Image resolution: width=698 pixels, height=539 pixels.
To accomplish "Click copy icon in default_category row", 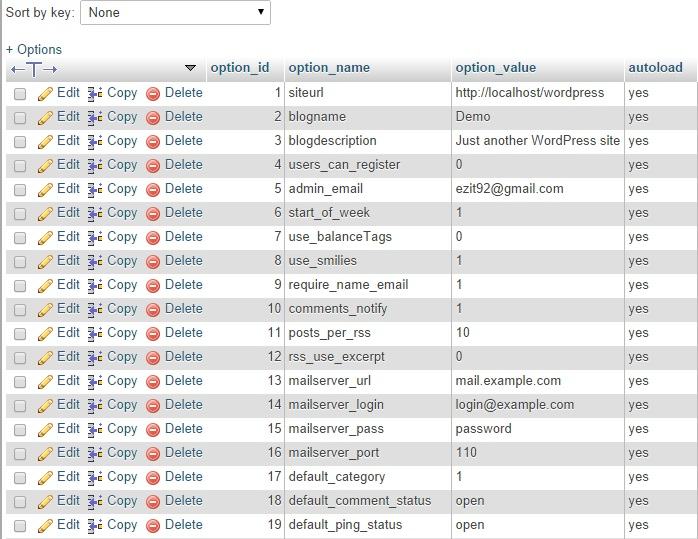I will point(95,478).
